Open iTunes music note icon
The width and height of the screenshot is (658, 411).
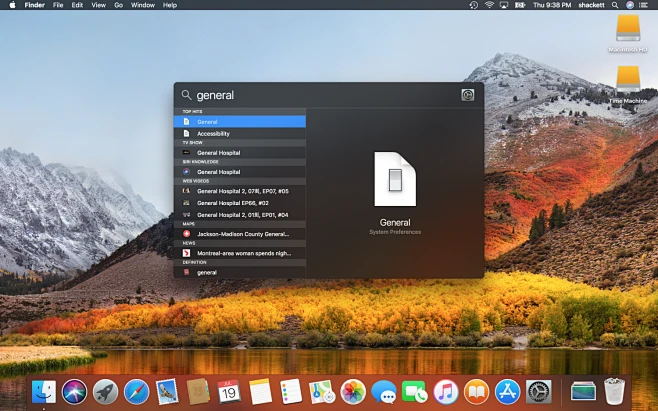coord(445,392)
